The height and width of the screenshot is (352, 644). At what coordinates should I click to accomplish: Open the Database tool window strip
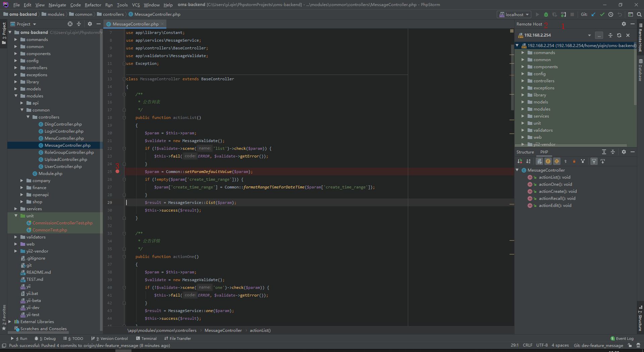(x=640, y=70)
